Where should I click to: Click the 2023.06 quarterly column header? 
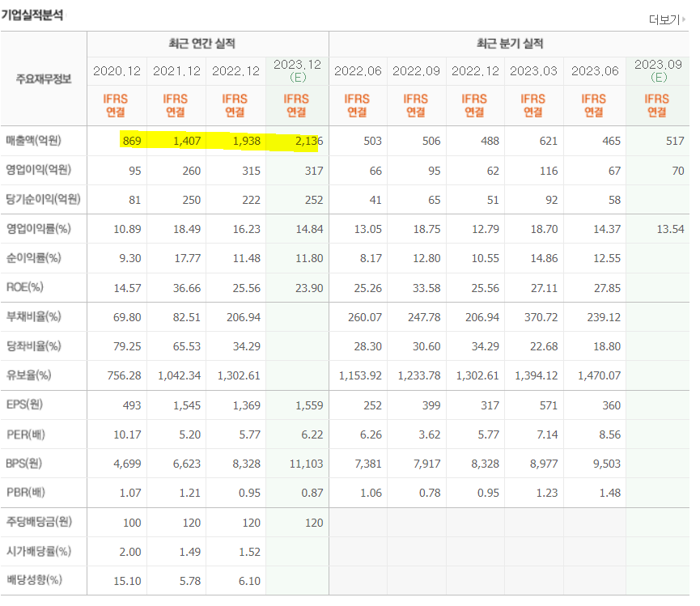point(595,71)
